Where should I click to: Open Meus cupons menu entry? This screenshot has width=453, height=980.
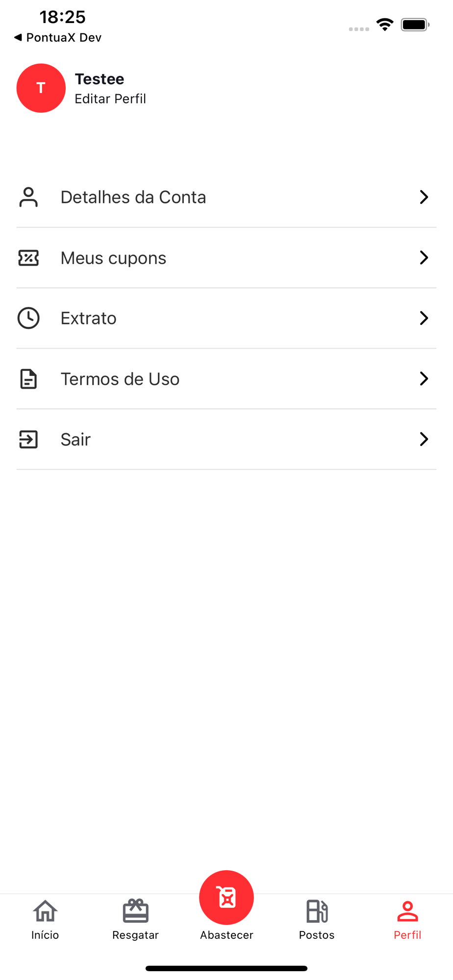point(226,258)
